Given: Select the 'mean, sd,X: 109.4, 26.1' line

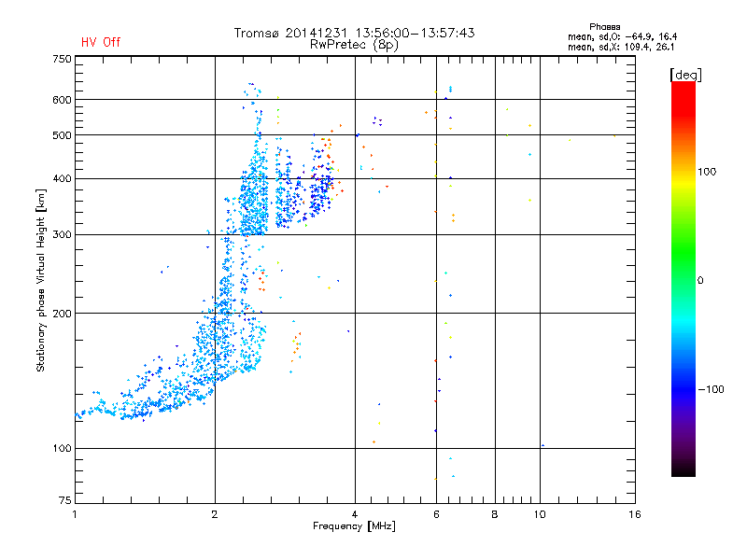Looking at the screenshot, I should coord(621,47).
